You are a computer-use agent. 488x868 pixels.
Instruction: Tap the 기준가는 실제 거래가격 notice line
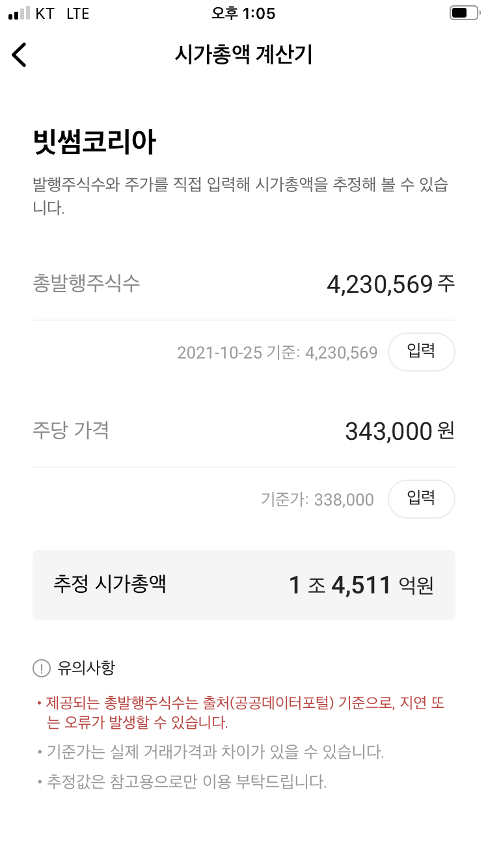click(x=215, y=753)
